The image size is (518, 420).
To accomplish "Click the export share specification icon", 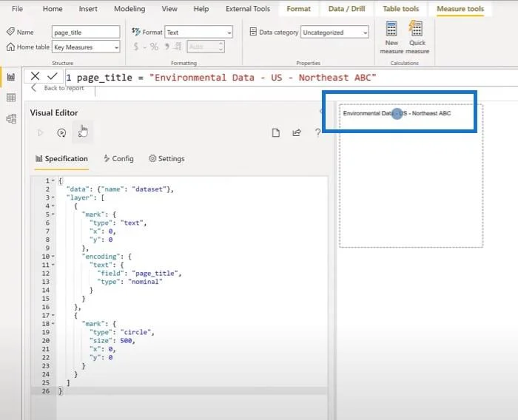I will pos(297,133).
